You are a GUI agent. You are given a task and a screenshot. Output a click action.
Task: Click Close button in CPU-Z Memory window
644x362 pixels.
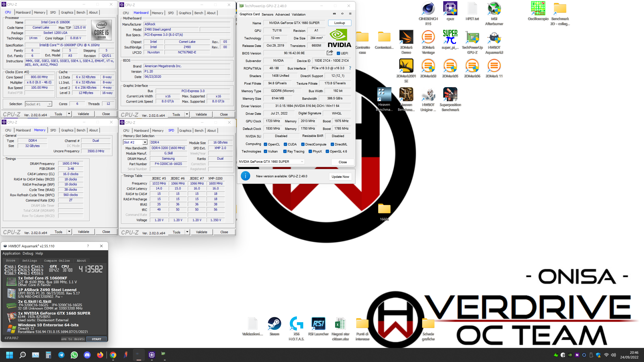click(x=106, y=232)
